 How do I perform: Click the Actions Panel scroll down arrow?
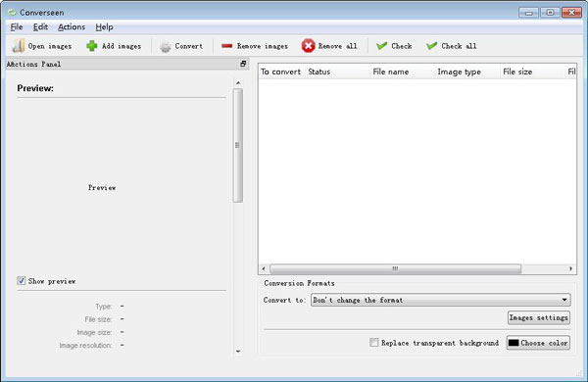238,352
